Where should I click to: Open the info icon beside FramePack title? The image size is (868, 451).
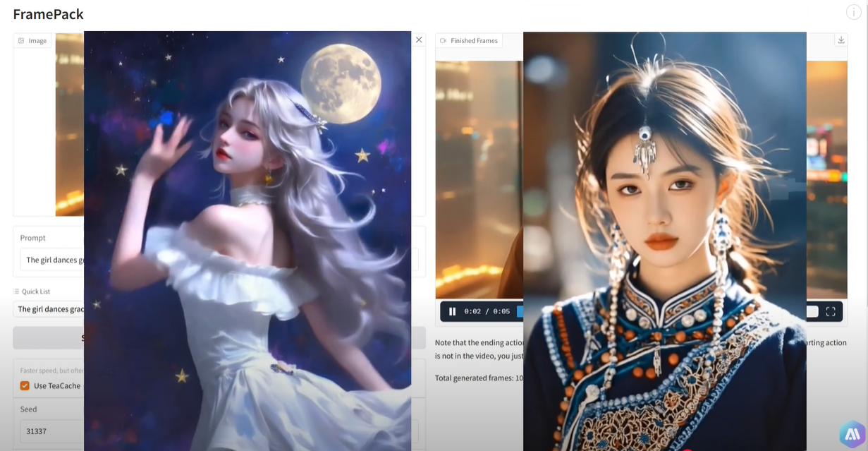point(853,12)
